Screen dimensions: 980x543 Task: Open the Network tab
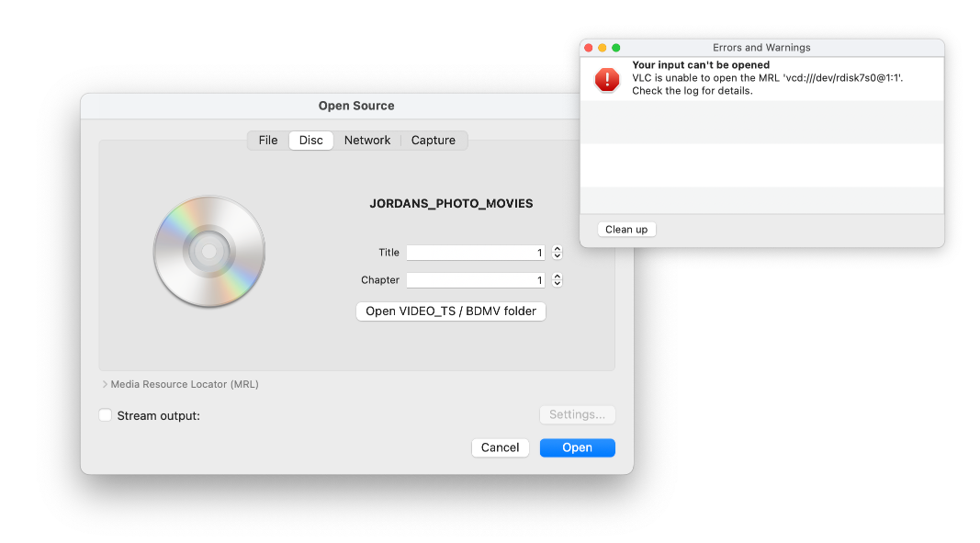coord(367,141)
